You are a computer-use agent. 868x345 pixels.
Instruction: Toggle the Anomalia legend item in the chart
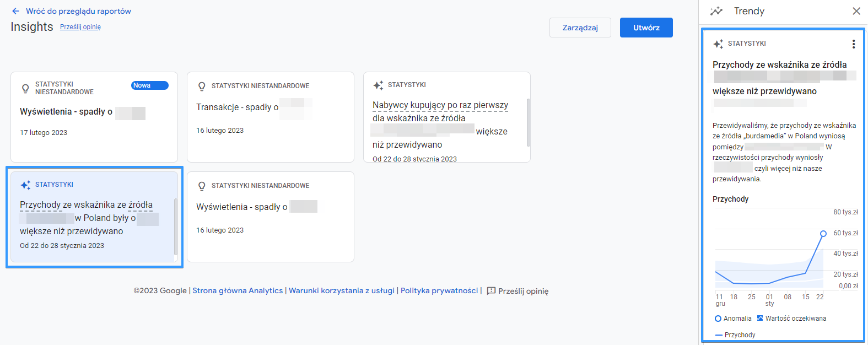[x=733, y=319]
